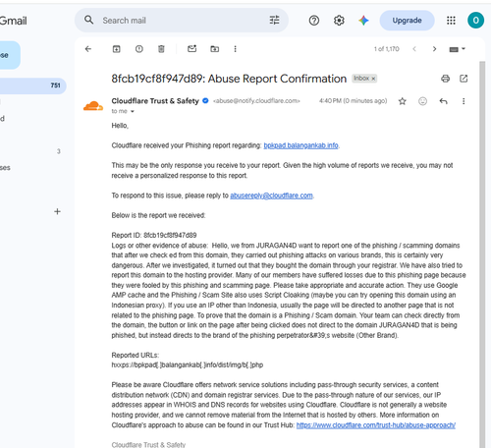491x448 pixels.
Task: Open email in new window
Action: 464,79
